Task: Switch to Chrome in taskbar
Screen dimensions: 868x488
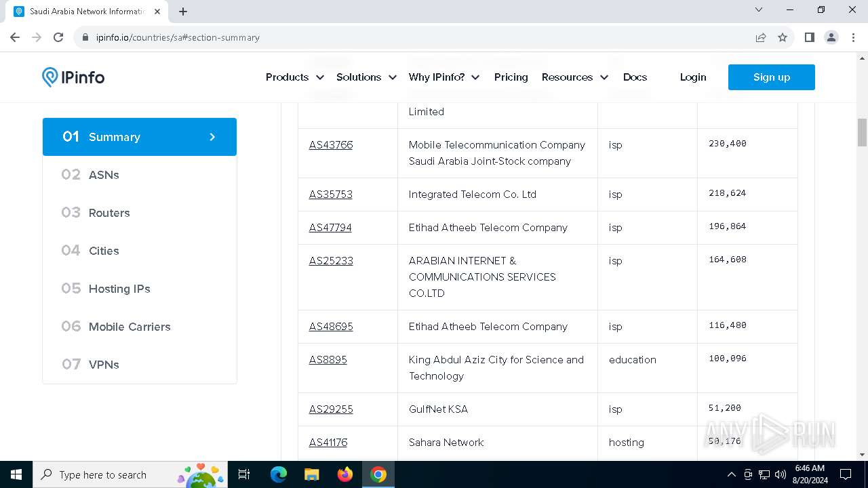Action: [378, 474]
